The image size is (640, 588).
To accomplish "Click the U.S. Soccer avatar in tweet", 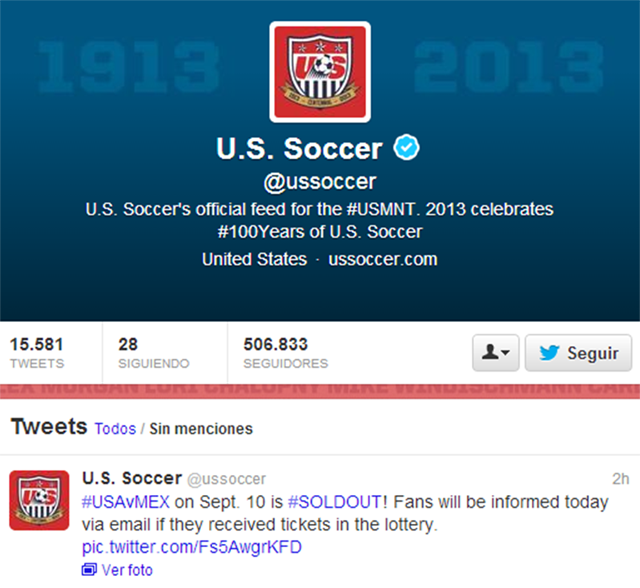I will 39,500.
